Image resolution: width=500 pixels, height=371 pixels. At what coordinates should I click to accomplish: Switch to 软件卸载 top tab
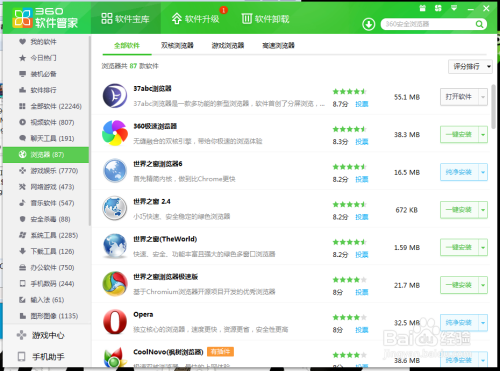point(265,19)
